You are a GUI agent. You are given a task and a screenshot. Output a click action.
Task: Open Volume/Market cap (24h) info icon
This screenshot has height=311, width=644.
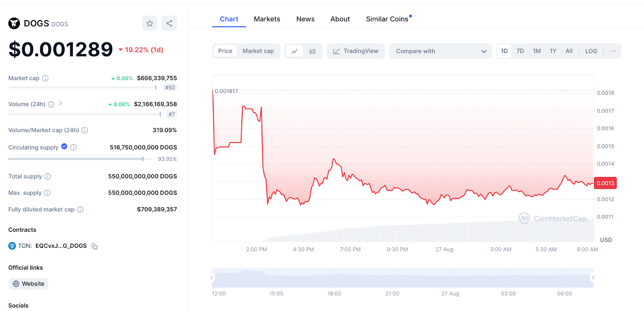click(x=85, y=130)
